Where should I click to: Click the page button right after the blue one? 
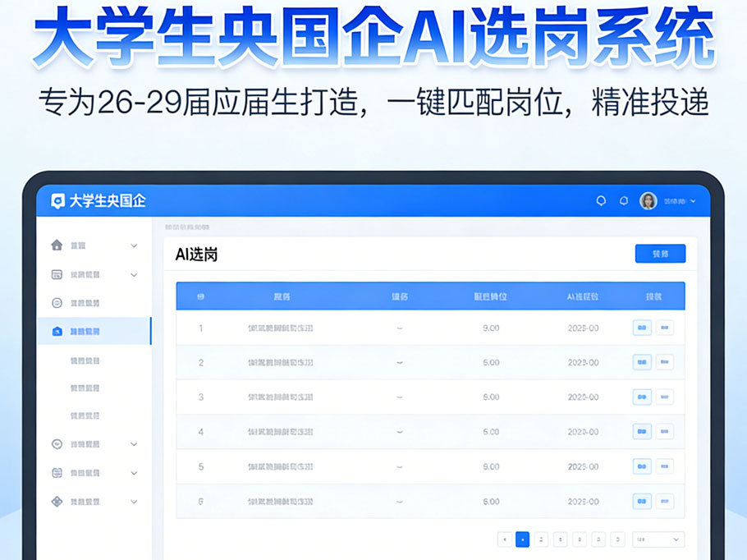pos(541,539)
